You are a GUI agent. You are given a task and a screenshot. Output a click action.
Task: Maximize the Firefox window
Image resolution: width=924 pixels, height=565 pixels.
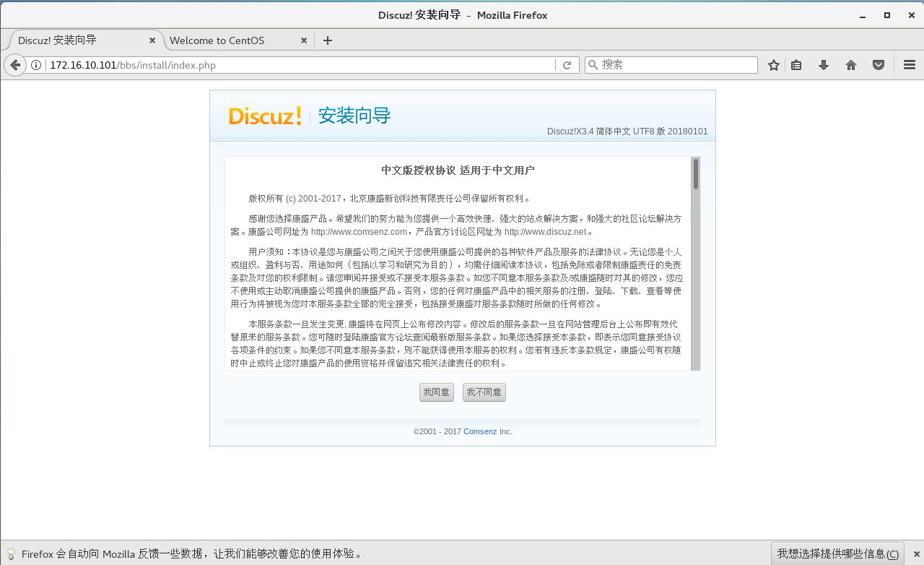point(887,15)
